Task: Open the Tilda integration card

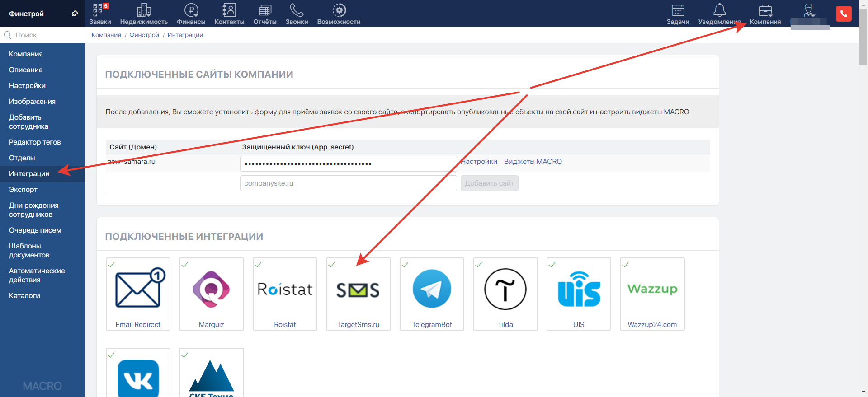Action: [x=505, y=294]
